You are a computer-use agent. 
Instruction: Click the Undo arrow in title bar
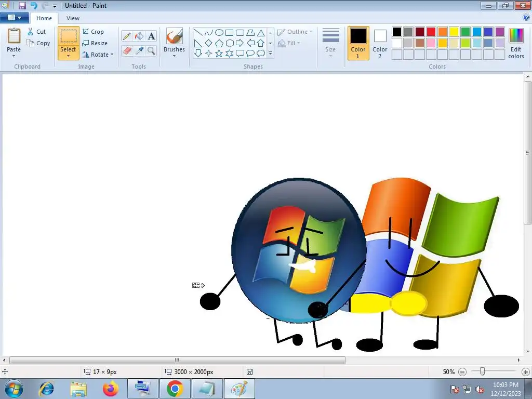(x=34, y=5)
